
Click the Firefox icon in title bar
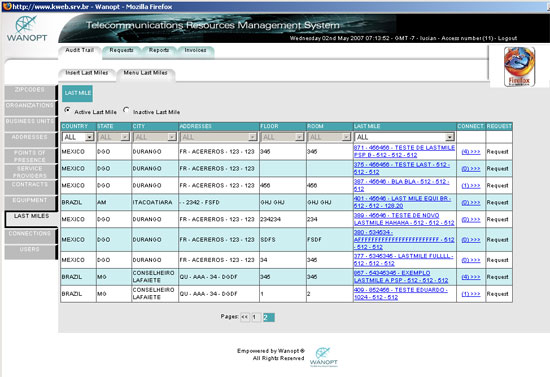tap(7, 6)
